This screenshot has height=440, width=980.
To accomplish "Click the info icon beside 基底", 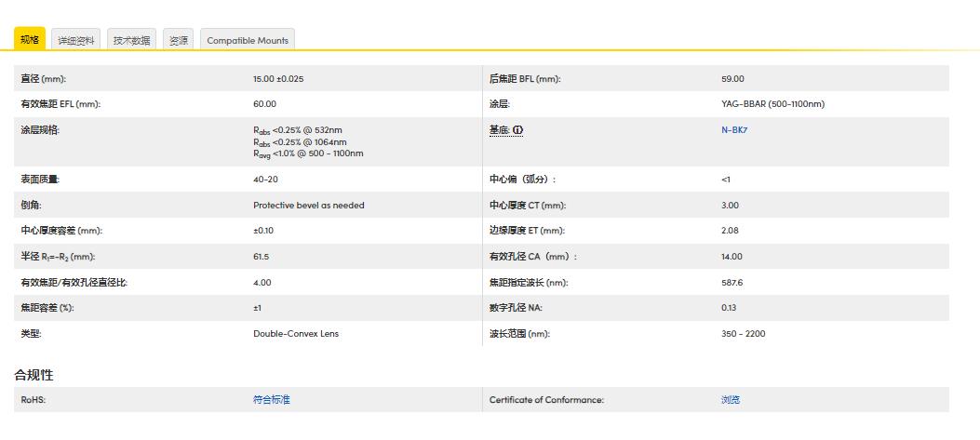I will coord(517,130).
